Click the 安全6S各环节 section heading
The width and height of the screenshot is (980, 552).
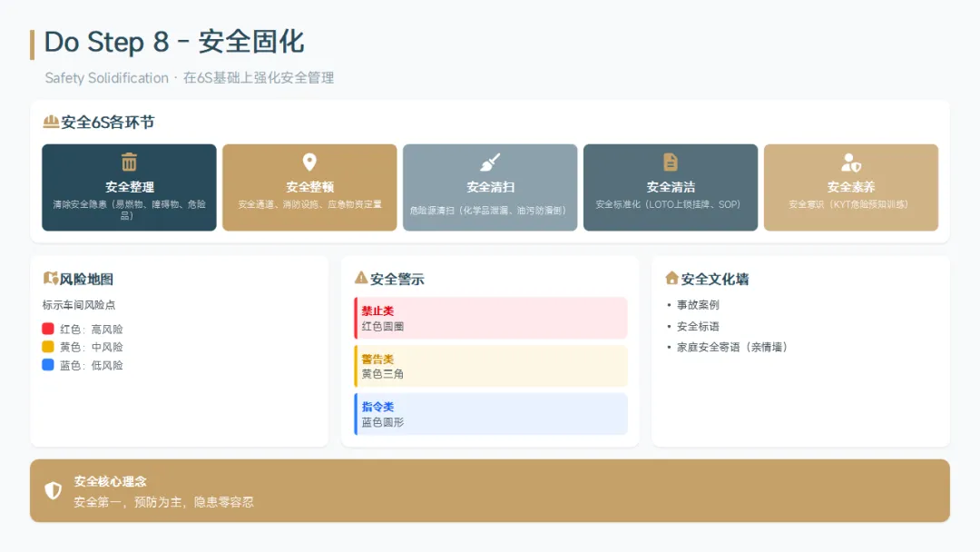107,123
